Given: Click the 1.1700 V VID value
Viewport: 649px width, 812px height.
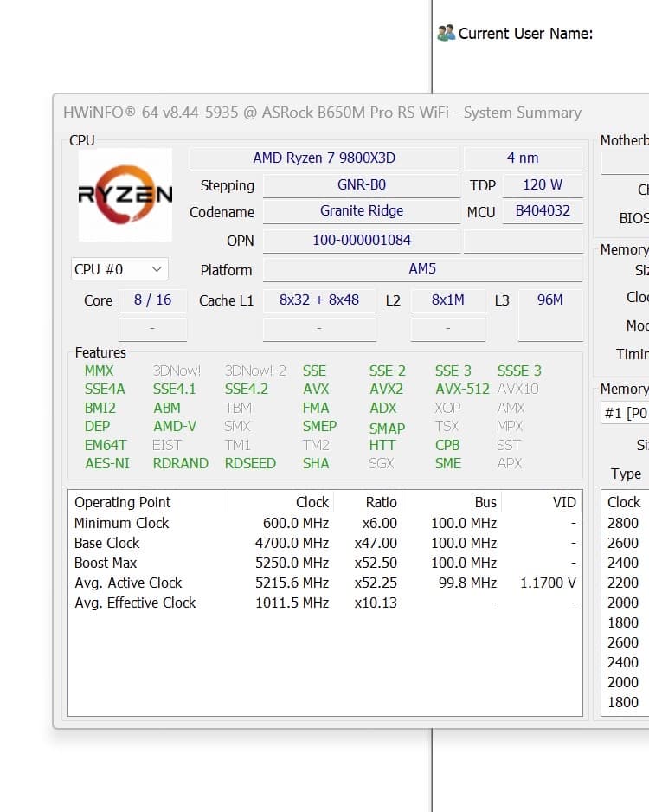Looking at the screenshot, I should pos(548,583).
